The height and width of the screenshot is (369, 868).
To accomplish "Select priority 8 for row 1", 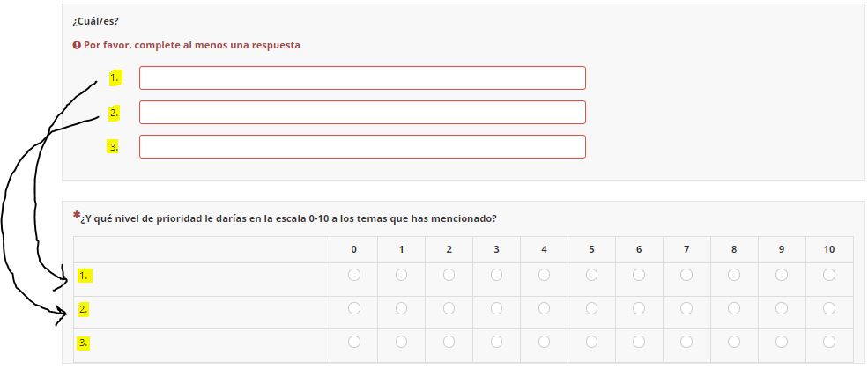I will pyautogui.click(x=734, y=276).
